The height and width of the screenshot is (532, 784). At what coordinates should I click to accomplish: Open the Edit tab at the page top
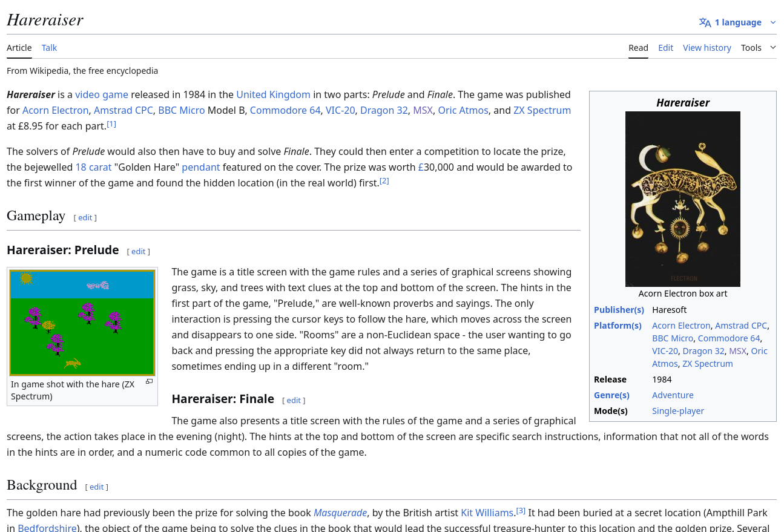coord(666,48)
